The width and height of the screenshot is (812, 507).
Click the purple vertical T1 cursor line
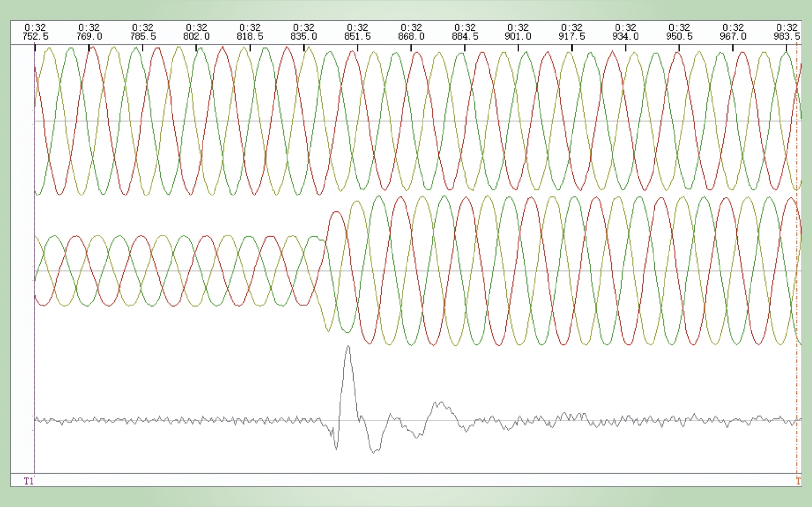click(35, 258)
